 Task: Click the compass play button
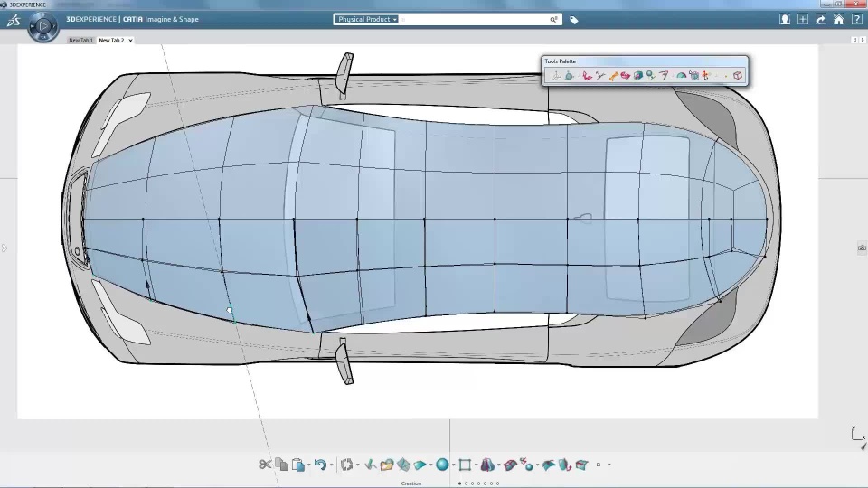42,26
